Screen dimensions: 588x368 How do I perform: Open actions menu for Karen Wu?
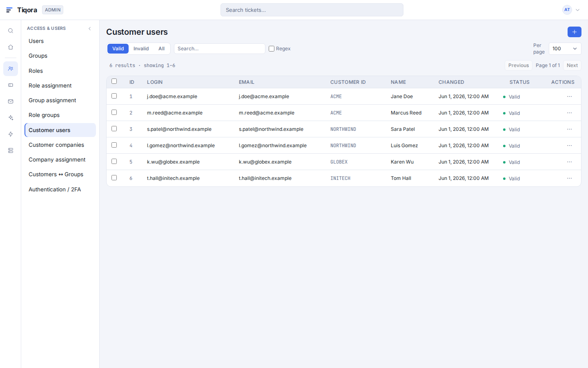[x=569, y=162]
